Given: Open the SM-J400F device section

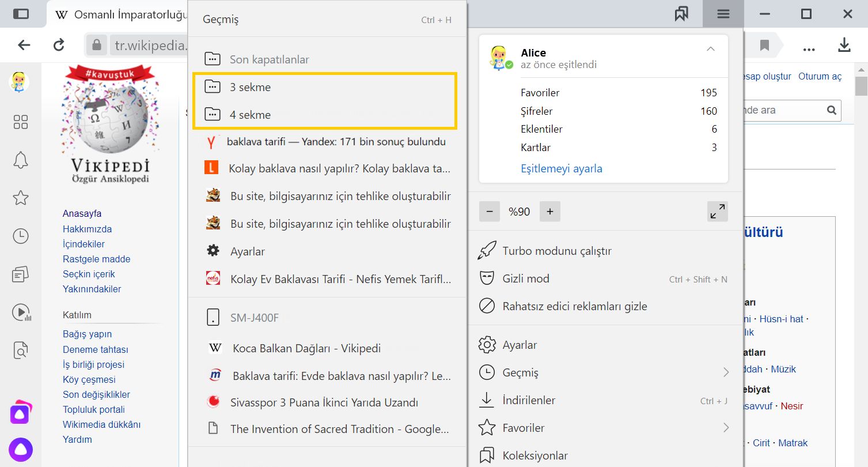Looking at the screenshot, I should click(327, 318).
